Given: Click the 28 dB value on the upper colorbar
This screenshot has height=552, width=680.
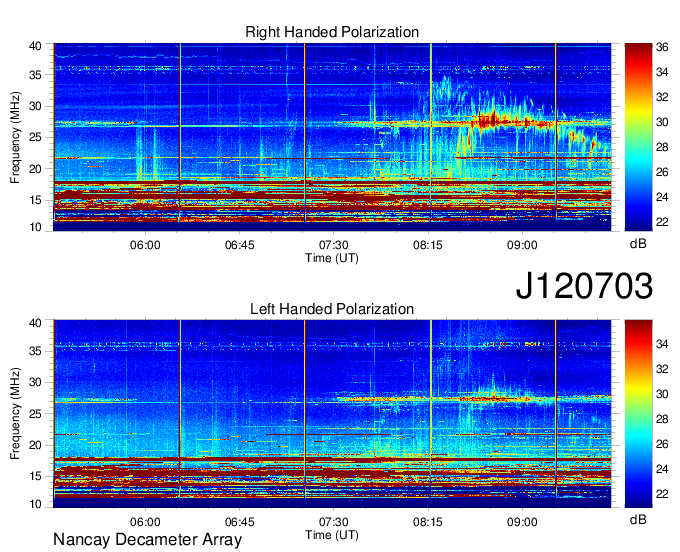Looking at the screenshot, I should click(662, 147).
